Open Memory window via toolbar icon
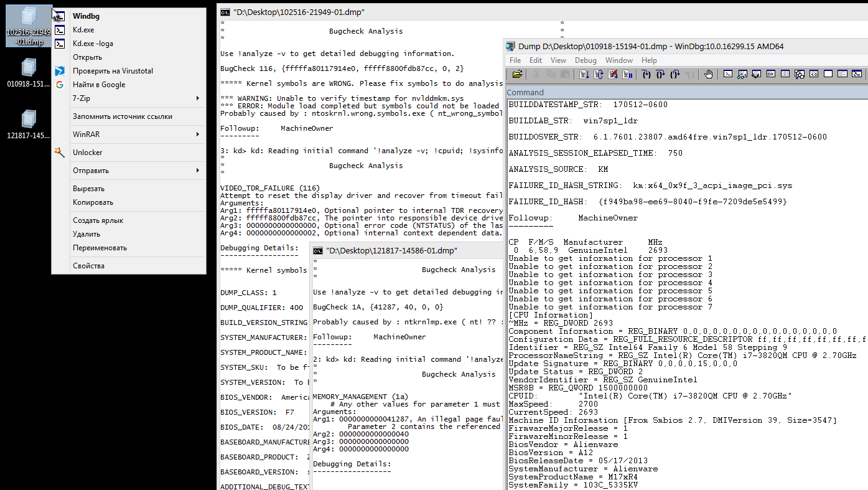The height and width of the screenshot is (490, 868). tap(785, 74)
